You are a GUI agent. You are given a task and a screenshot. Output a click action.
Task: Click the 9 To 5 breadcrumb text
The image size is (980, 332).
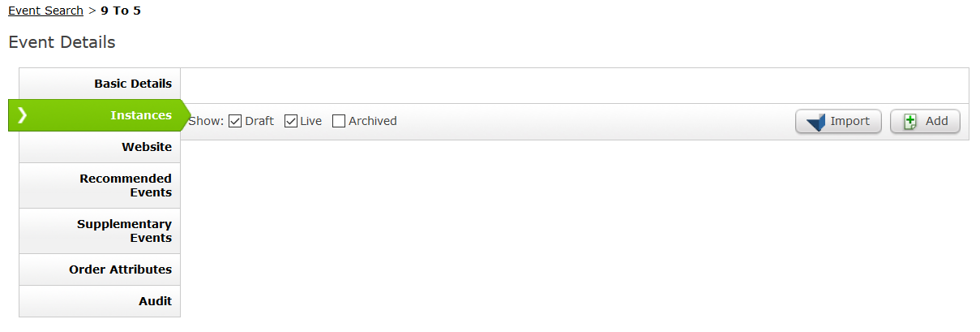click(x=121, y=11)
